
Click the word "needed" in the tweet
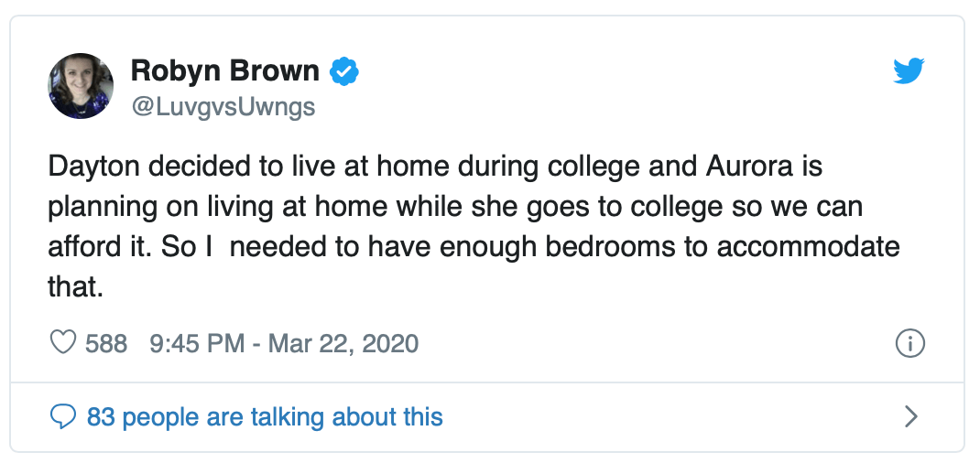point(274,247)
